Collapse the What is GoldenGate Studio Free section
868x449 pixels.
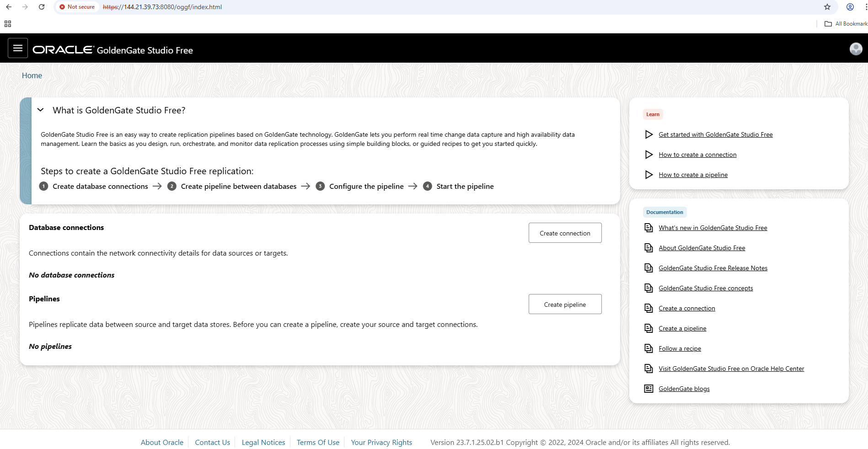[40, 110]
